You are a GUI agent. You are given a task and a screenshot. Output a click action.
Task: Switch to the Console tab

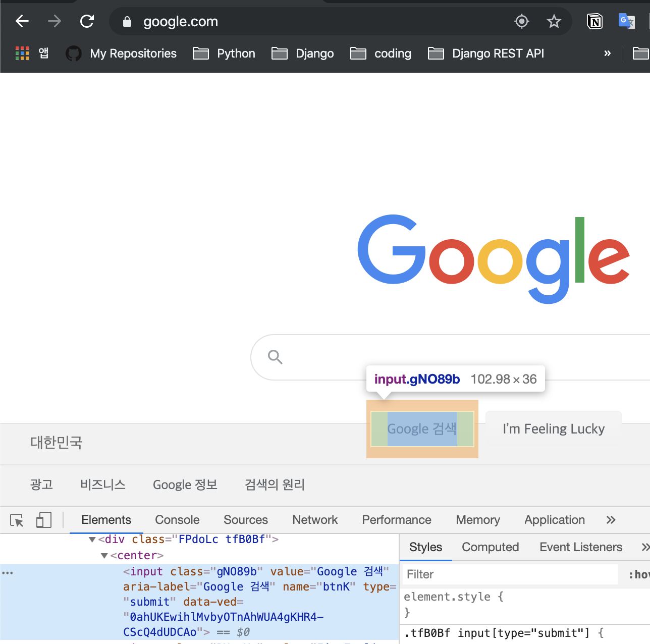[x=177, y=520]
